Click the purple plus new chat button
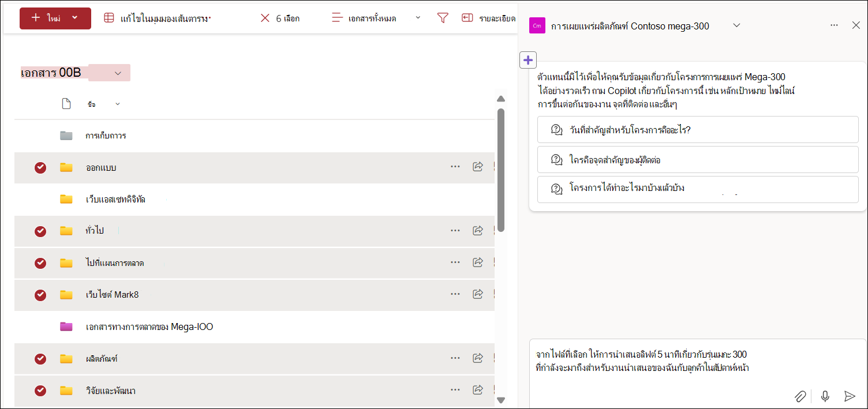The height and width of the screenshot is (409, 868). [528, 59]
